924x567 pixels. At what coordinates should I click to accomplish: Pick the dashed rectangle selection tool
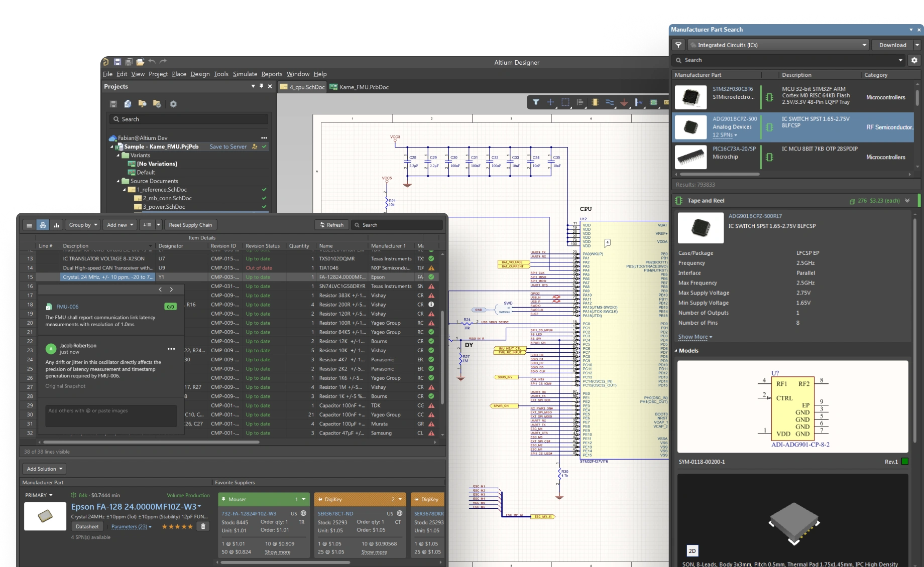pyautogui.click(x=565, y=102)
